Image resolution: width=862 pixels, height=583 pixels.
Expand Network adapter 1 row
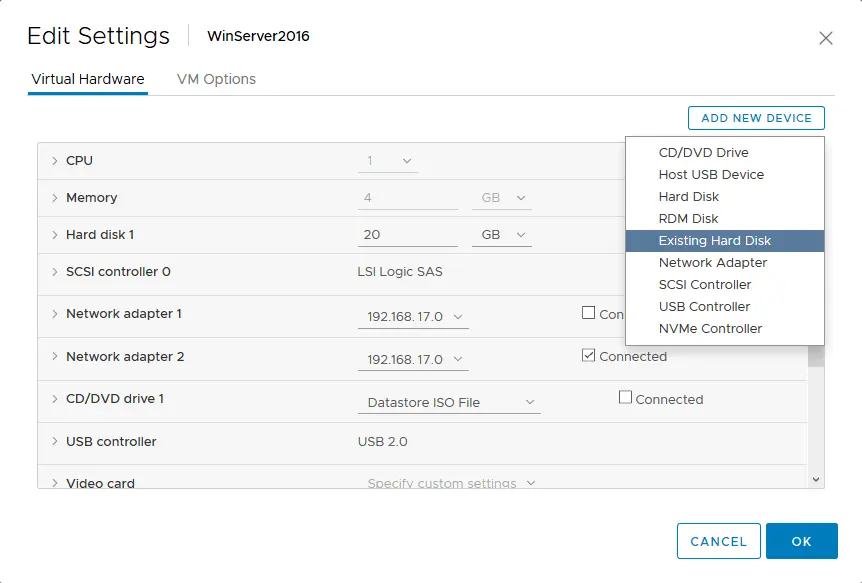(x=54, y=314)
